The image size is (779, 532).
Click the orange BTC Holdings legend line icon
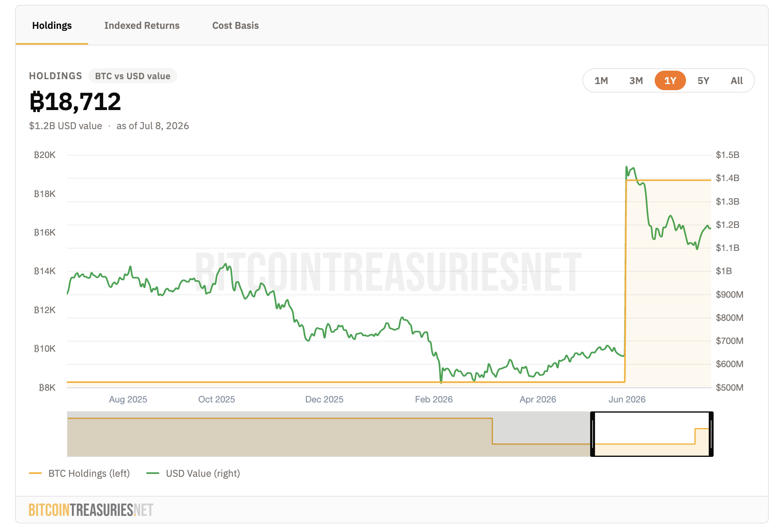pos(35,473)
